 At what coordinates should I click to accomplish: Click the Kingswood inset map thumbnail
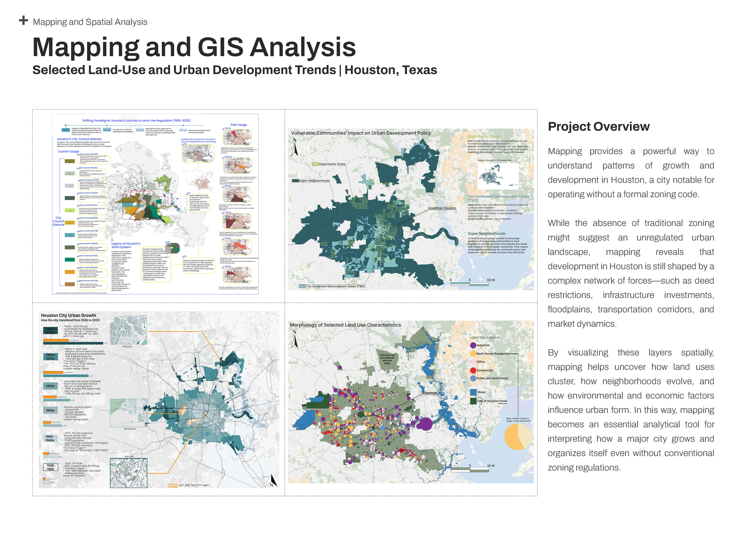coord(128,330)
